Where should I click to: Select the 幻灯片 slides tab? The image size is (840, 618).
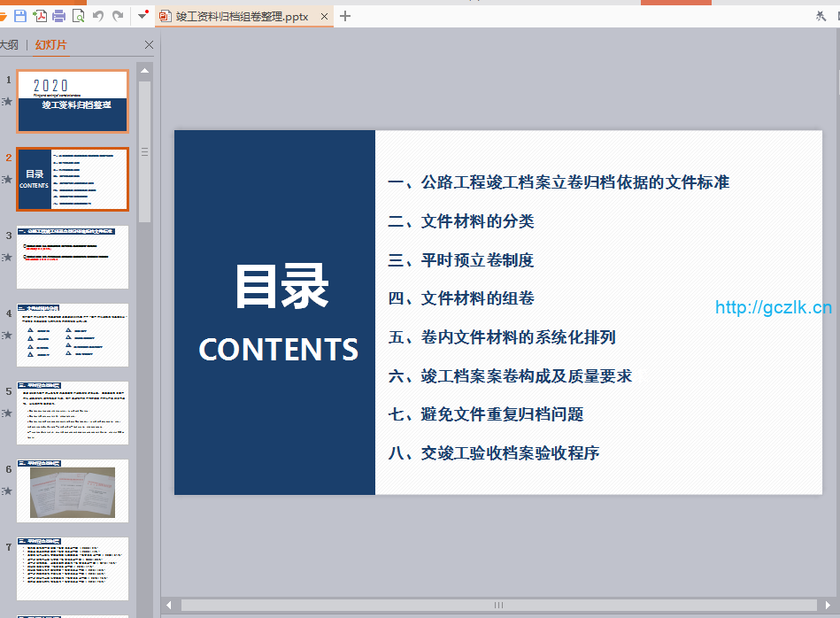pyautogui.click(x=50, y=45)
